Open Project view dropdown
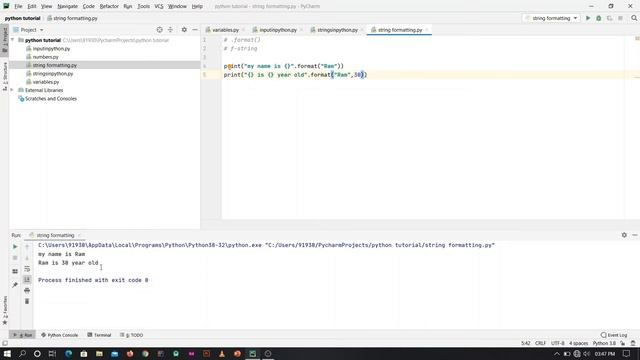Image resolution: width=640 pixels, height=360 pixels. 28,30
